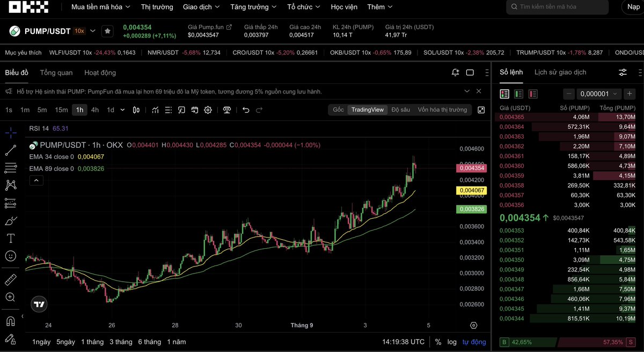Switch to Hoạt động tab

pyautogui.click(x=100, y=73)
